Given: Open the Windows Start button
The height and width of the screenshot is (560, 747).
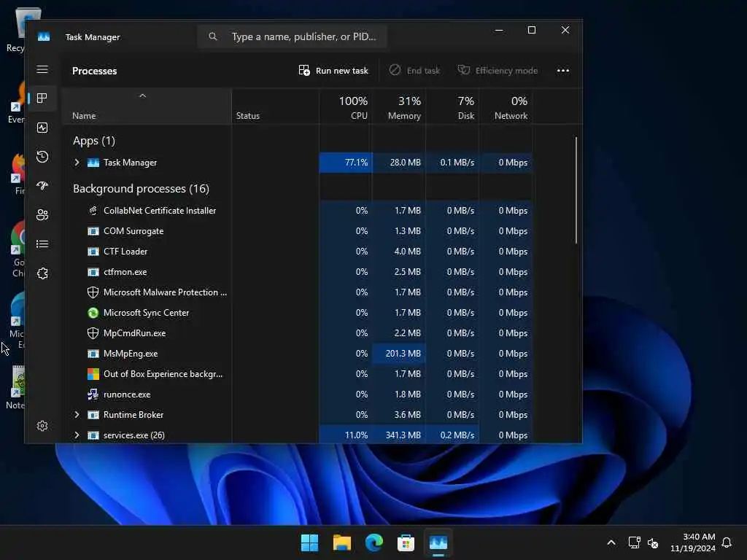Looking at the screenshot, I should tap(309, 542).
